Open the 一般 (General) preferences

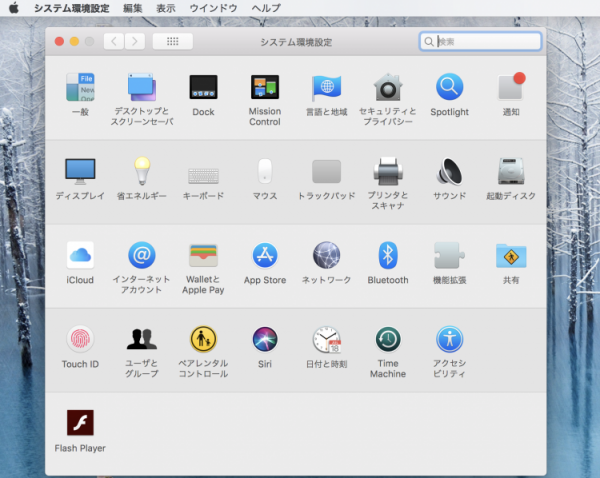pyautogui.click(x=80, y=88)
